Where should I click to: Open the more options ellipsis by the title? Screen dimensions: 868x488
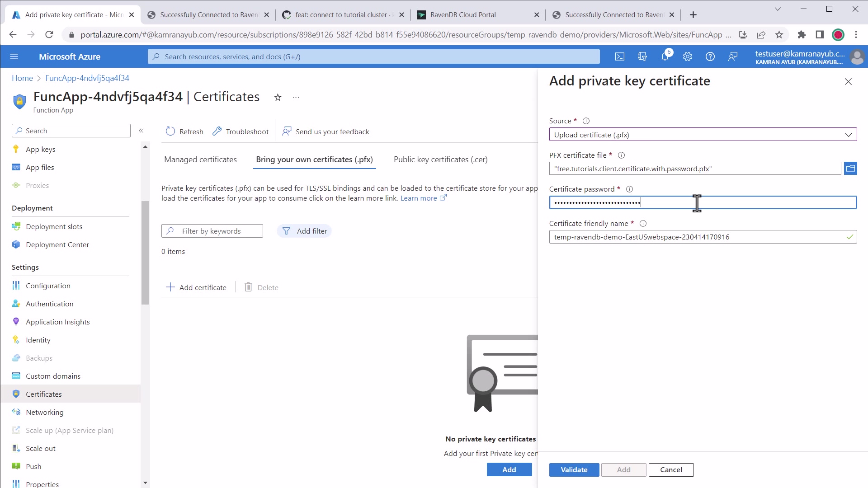(296, 97)
